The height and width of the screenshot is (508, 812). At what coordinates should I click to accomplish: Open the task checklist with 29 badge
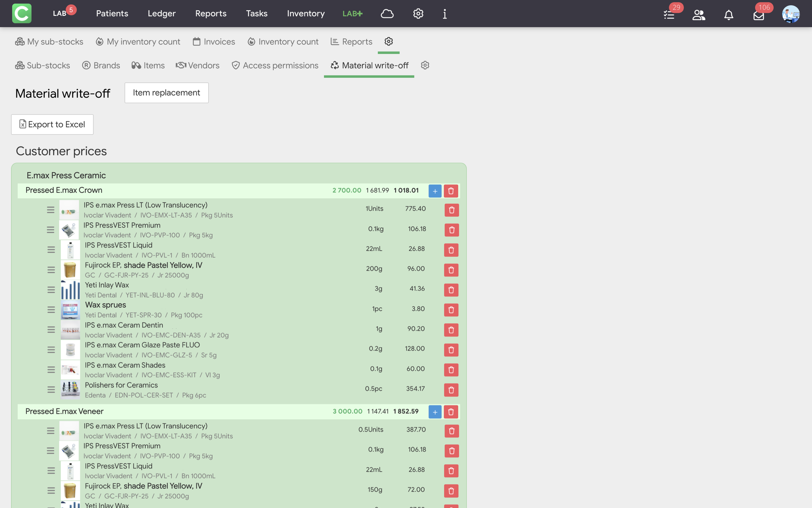pos(669,15)
